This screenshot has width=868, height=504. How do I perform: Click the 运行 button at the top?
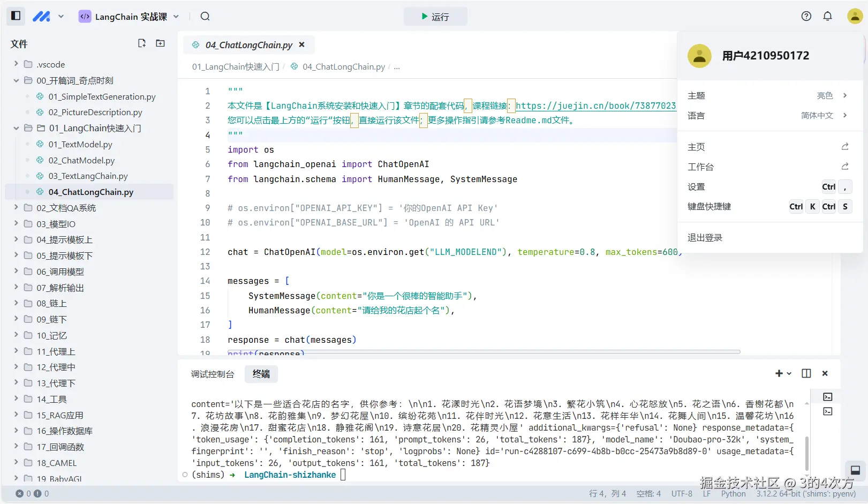435,16
